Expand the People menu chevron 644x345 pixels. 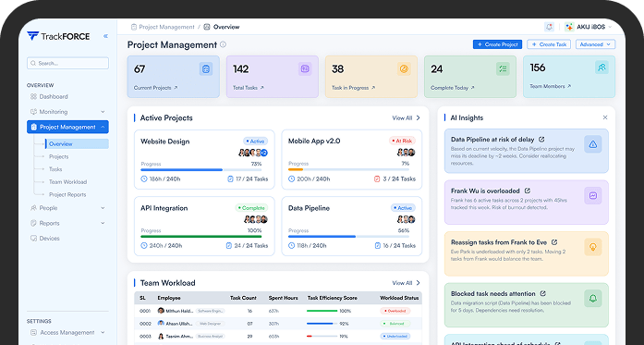[103, 208]
